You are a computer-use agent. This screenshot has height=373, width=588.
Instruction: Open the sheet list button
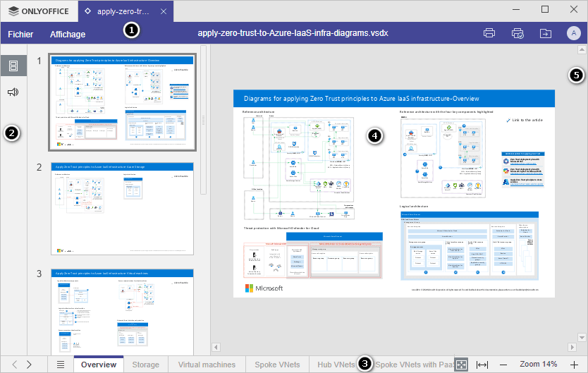click(x=61, y=365)
